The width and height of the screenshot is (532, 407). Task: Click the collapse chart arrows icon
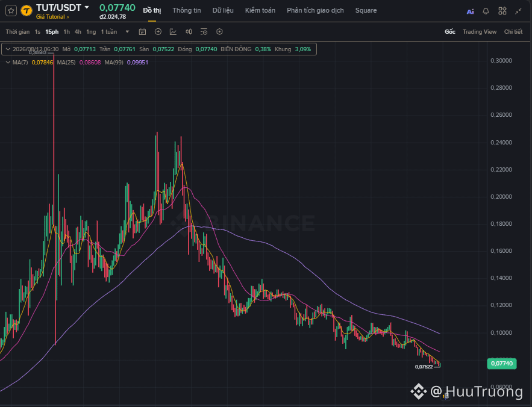click(x=518, y=11)
